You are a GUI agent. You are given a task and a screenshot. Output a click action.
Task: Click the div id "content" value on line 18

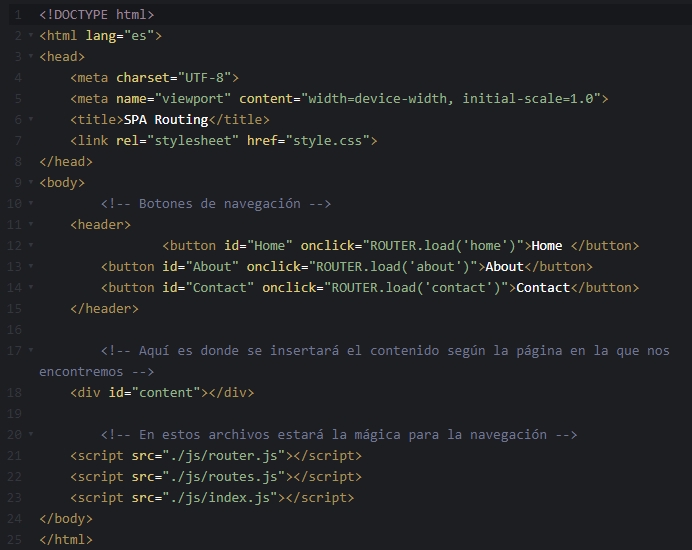point(166,392)
